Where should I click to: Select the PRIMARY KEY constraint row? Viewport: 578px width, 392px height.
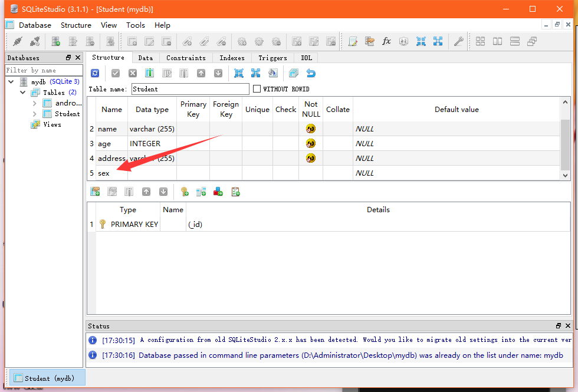(329, 225)
